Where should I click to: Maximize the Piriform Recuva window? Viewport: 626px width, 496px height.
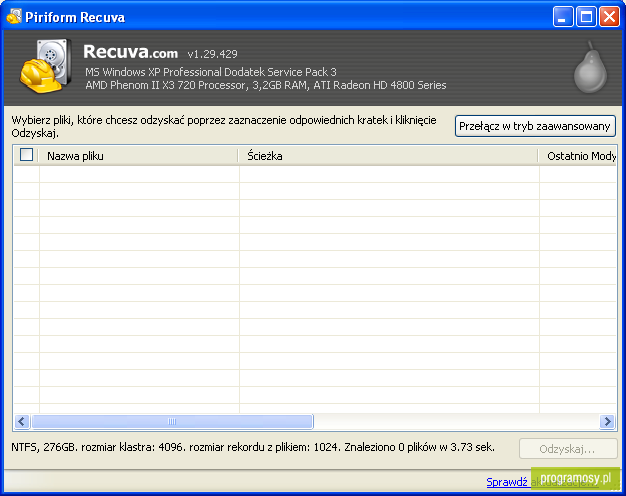[x=586, y=17]
